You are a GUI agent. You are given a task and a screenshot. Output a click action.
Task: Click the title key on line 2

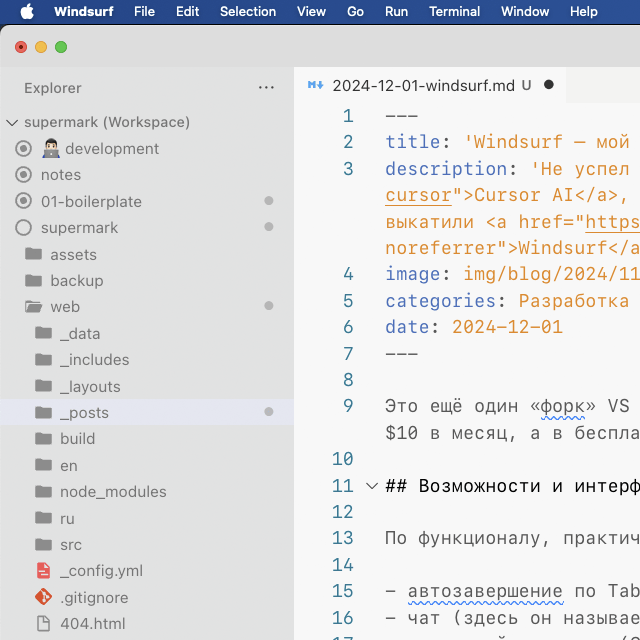pos(413,142)
